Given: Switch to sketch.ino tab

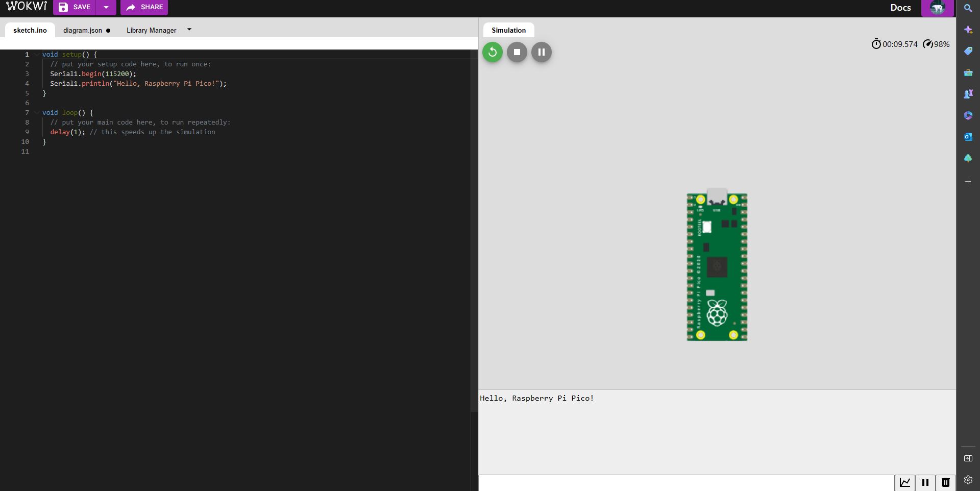Looking at the screenshot, I should point(30,30).
